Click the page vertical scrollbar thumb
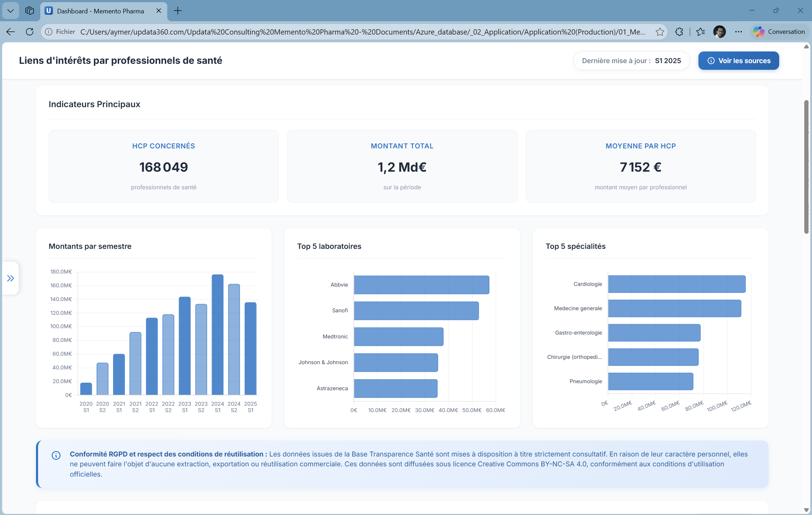The image size is (812, 515). pyautogui.click(x=806, y=166)
